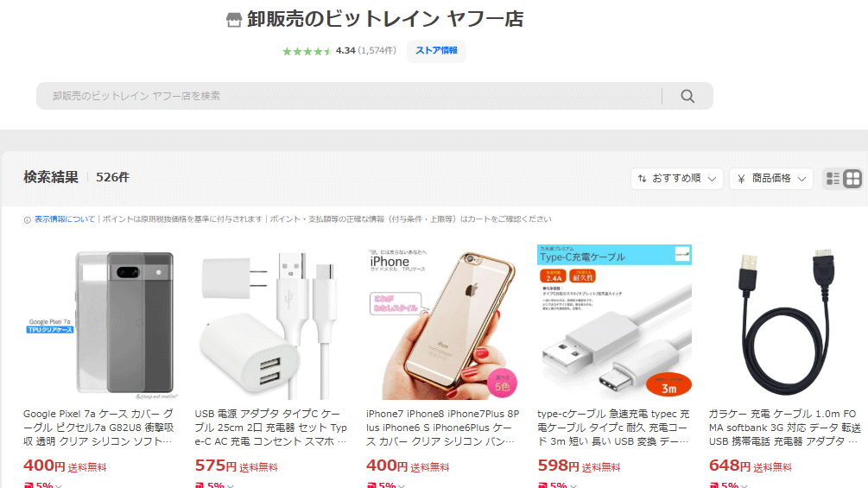Expand 5% point details under iPhone case

402,485
